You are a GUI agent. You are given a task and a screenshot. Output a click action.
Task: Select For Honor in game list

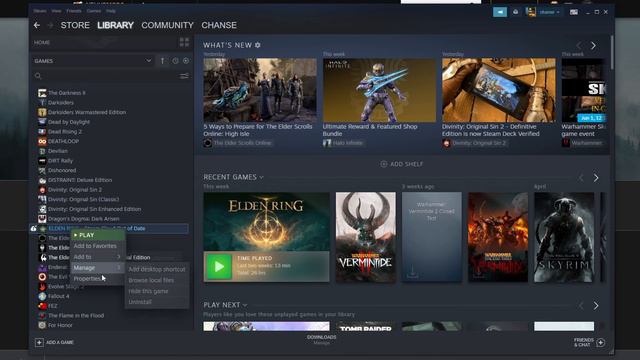point(60,325)
